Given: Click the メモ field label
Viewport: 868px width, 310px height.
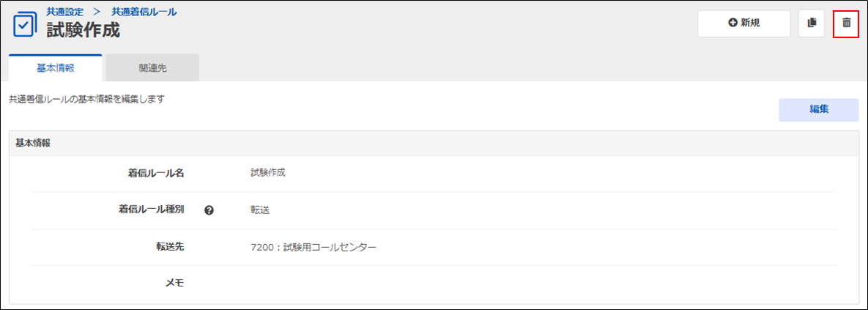Looking at the screenshot, I should point(175,283).
